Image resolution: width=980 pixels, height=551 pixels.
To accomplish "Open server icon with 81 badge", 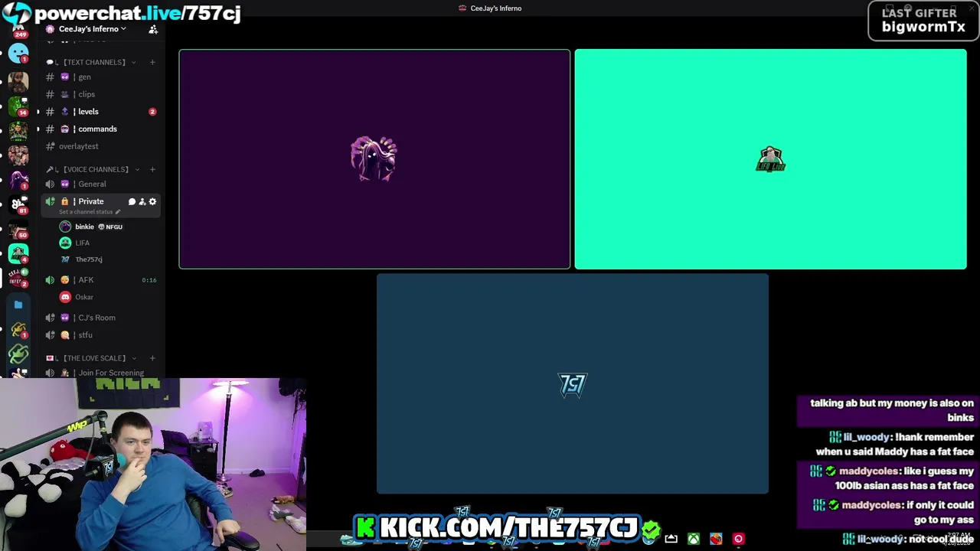I will pos(18,204).
